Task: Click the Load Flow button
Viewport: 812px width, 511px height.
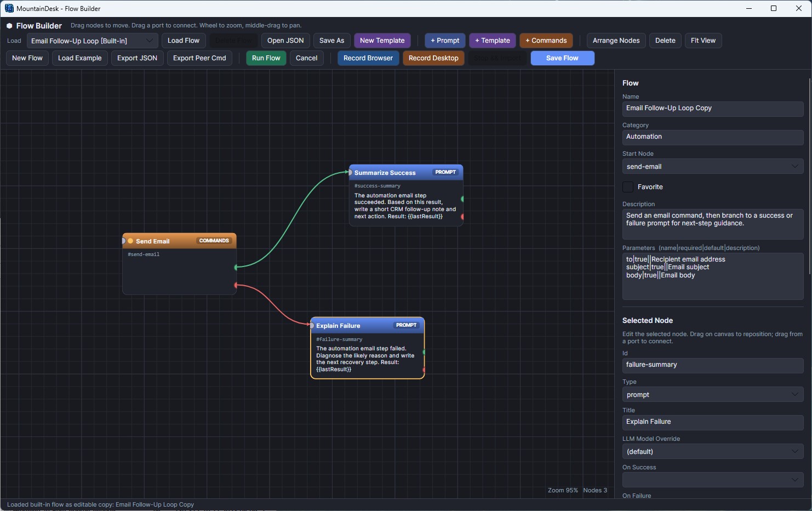Action: click(x=184, y=41)
